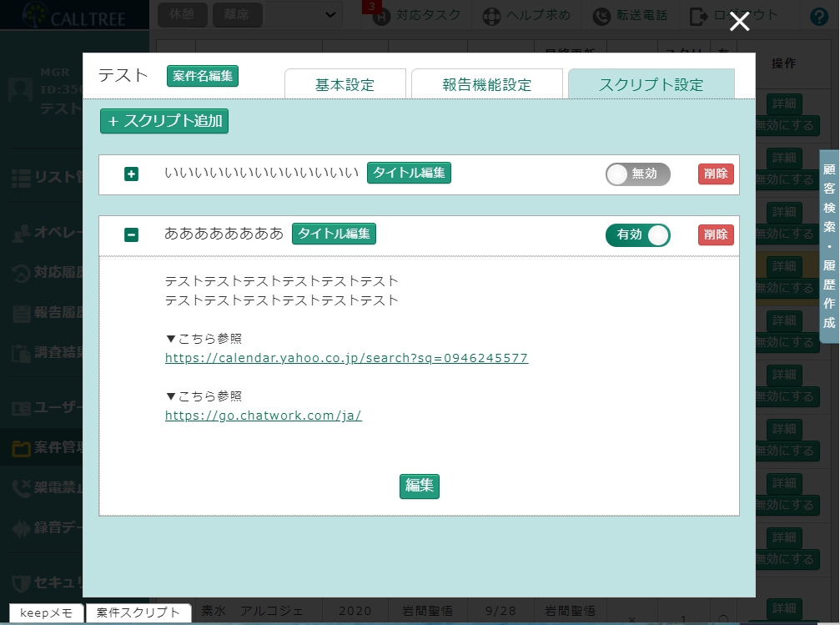Screen dimensions: 840x625
Task: Expand the いいいいいい script with plus icon
Action: point(130,174)
